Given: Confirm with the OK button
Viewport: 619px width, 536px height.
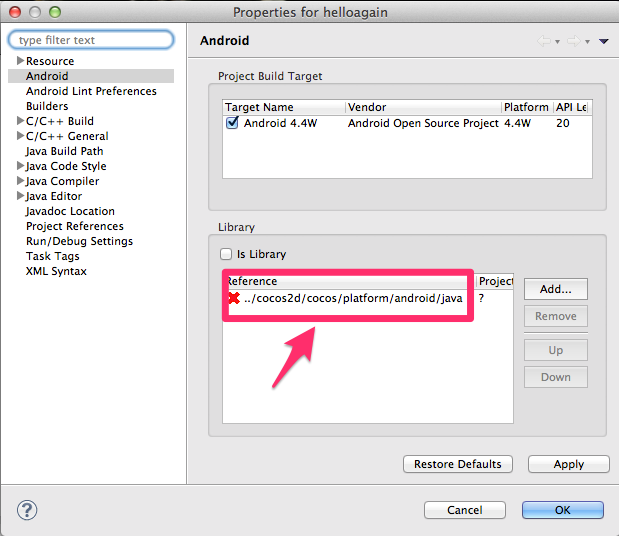Looking at the screenshot, I should pos(563,510).
